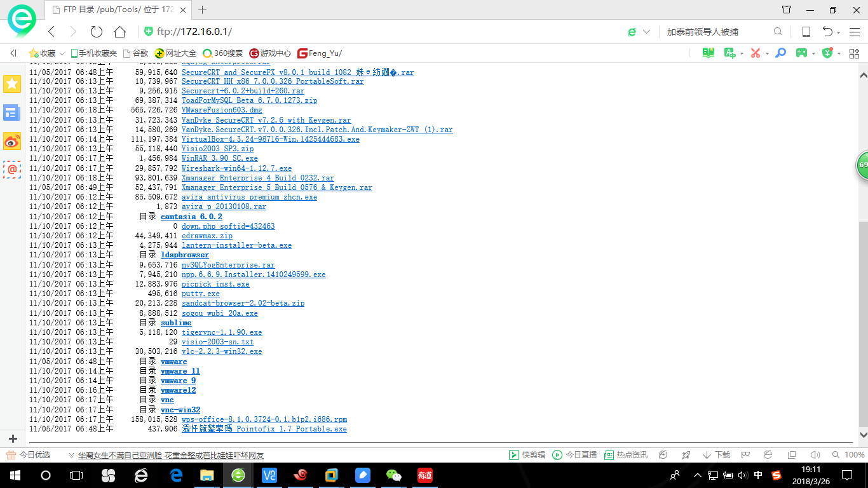Select the FTP 目录 /pub/Tools/ tab
The height and width of the screenshot is (488, 868).
(x=119, y=10)
